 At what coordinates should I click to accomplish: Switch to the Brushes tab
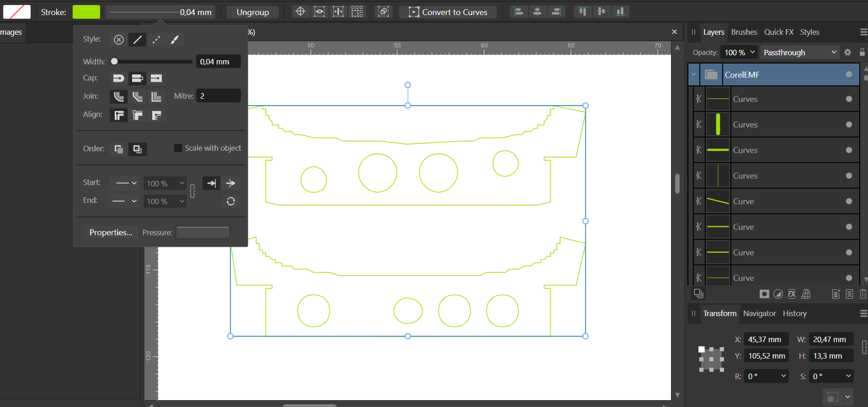coord(744,32)
